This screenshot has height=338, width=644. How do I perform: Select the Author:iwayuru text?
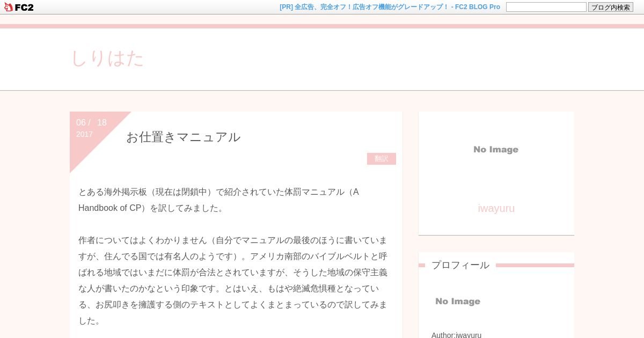[x=456, y=335]
